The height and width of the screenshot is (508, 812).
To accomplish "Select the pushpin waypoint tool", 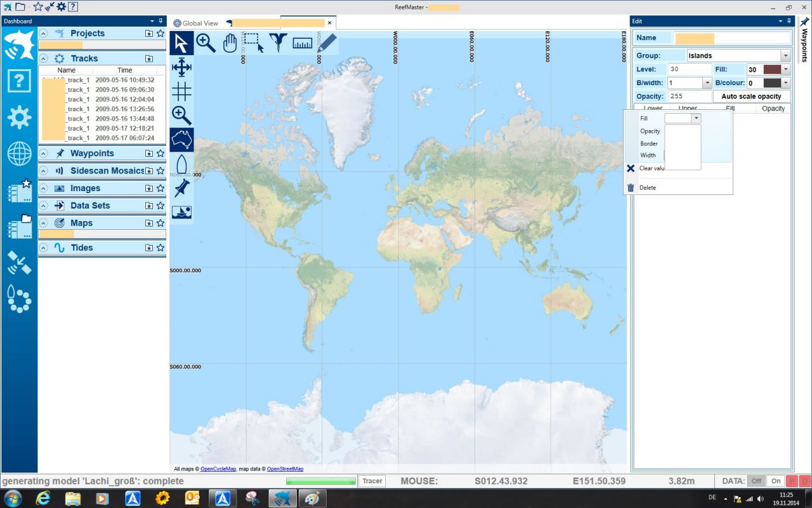I will (181, 188).
